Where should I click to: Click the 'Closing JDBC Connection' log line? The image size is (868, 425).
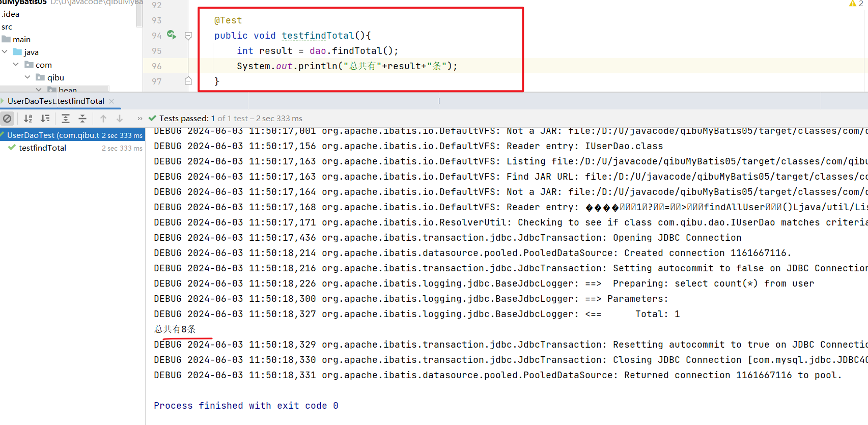511,360
